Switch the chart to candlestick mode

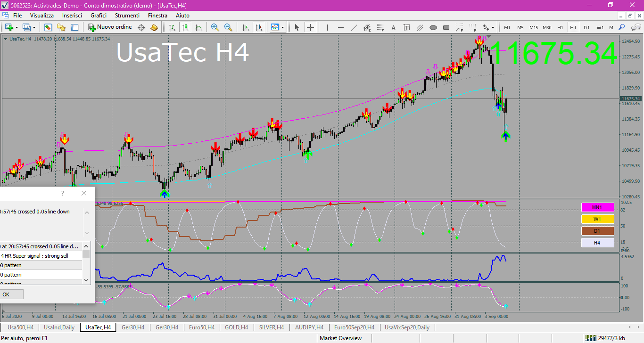(x=185, y=27)
